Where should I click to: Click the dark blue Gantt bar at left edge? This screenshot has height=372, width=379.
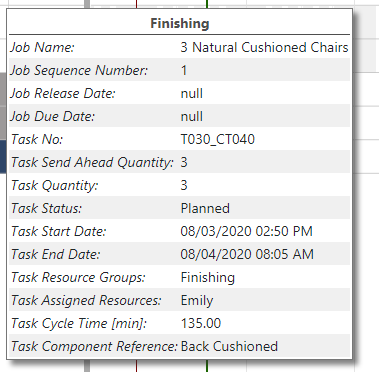click(3, 156)
